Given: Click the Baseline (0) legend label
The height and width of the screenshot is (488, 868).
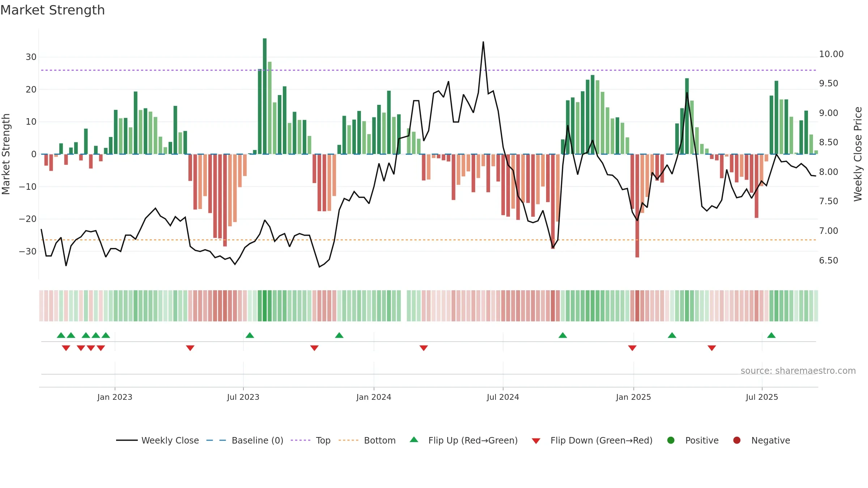Looking at the screenshot, I should click(258, 440).
